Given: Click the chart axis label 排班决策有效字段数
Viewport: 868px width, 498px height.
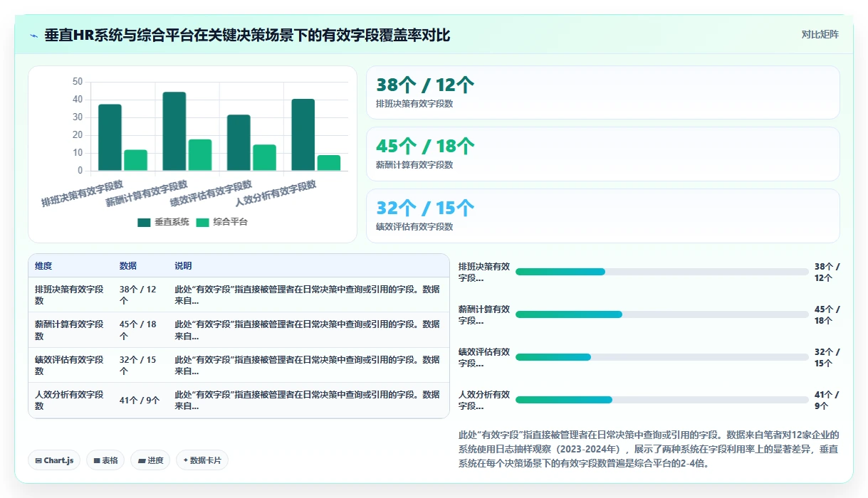Looking at the screenshot, I should coord(83,194).
